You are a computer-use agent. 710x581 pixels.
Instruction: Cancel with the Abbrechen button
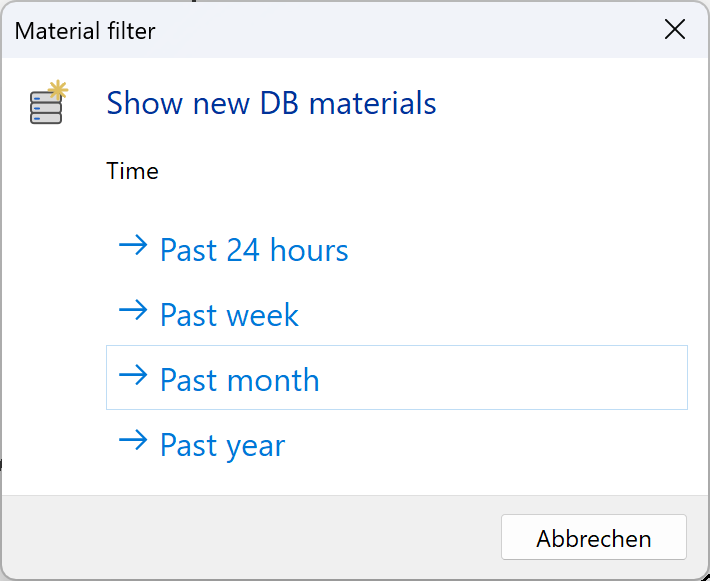pos(594,537)
